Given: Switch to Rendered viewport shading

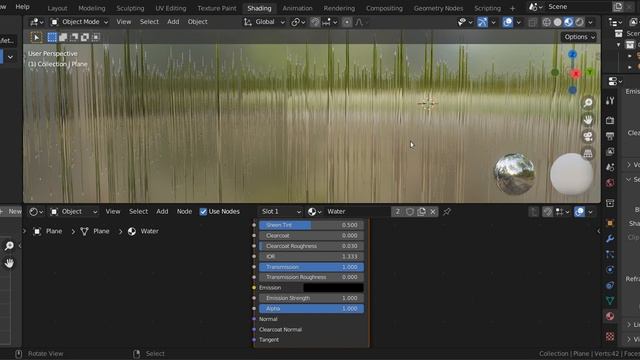Looking at the screenshot, I should 580,22.
